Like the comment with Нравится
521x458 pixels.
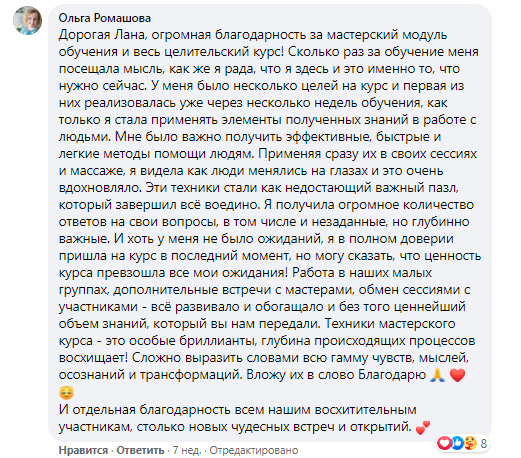(83, 450)
